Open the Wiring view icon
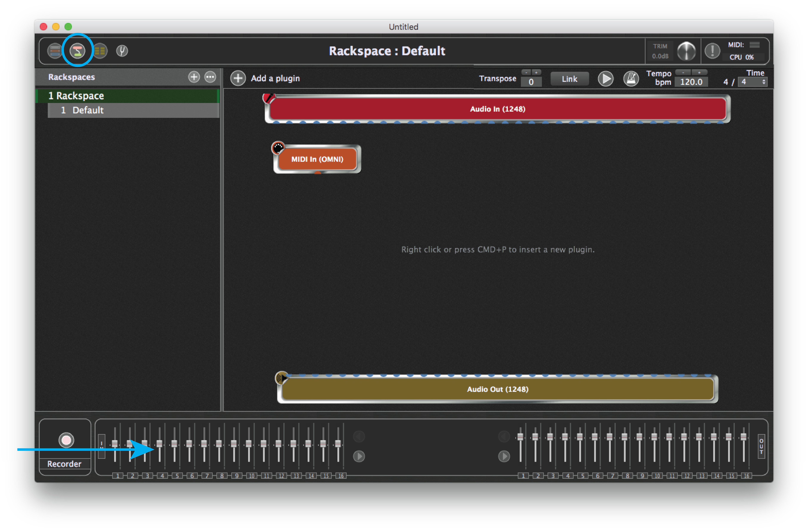 click(x=77, y=51)
